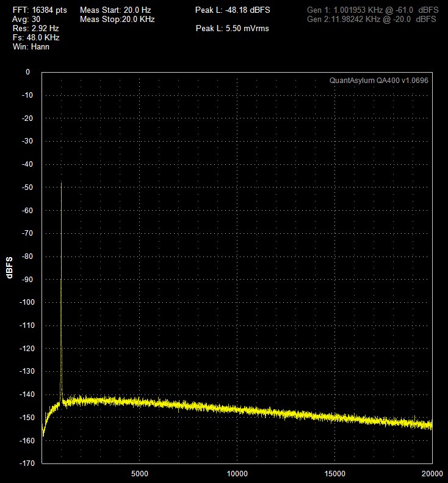This screenshot has width=448, height=483.
Task: Click the -100 label on the Y axis
Action: tap(27, 302)
